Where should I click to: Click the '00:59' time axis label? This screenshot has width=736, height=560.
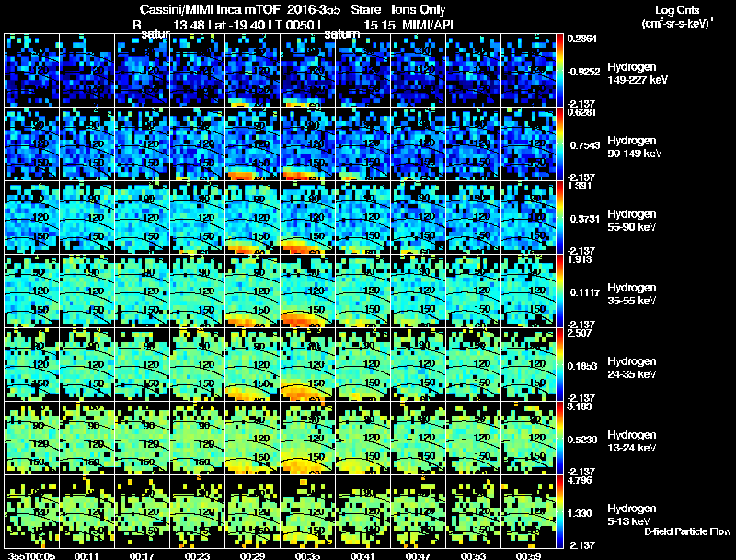(x=528, y=555)
